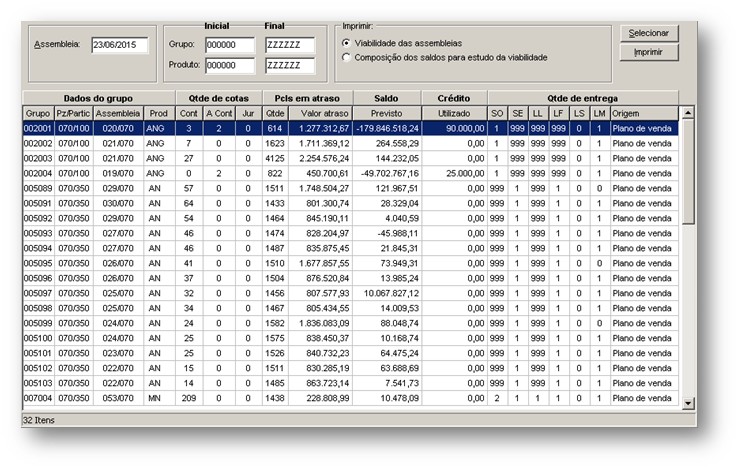The image size is (740, 470).
Task: Select row with grupo 005098
Action: (351, 308)
